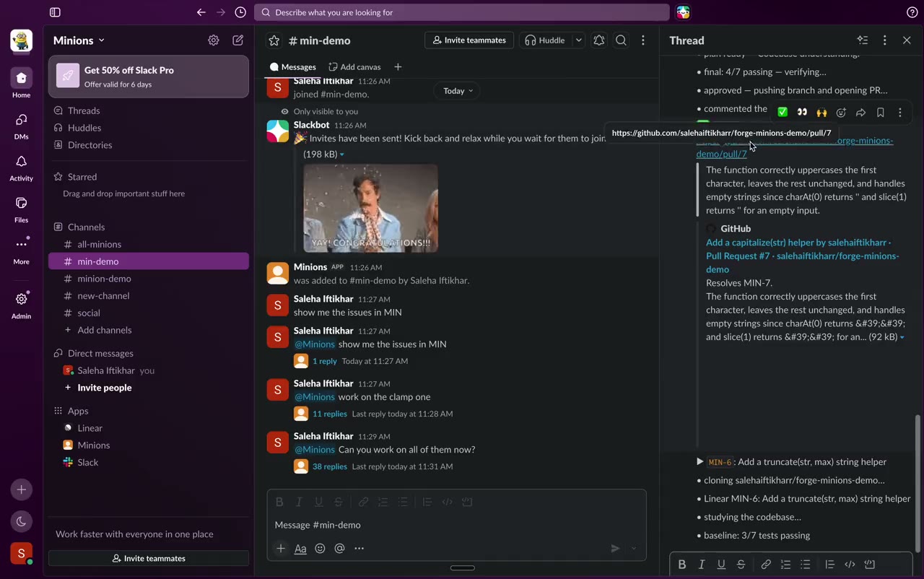Viewport: 924px width, 579px height.
Task: Toggle the Aa formatting toolbar
Action: click(x=300, y=549)
